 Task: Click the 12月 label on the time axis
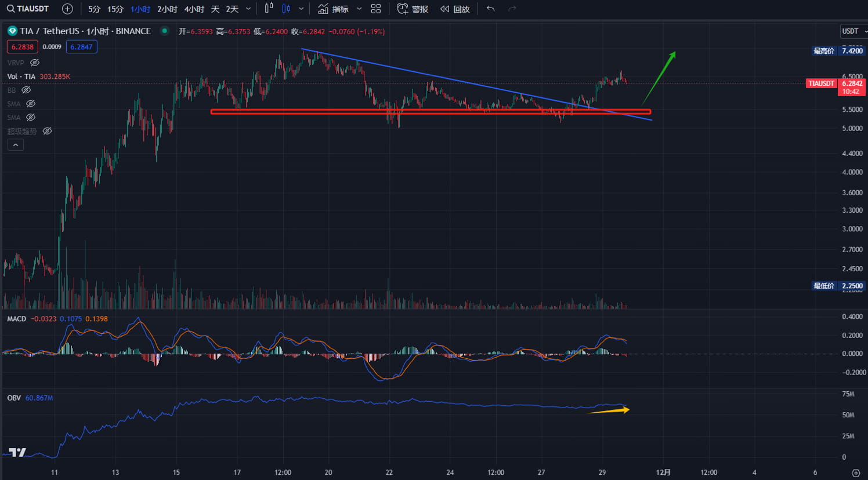(663, 472)
